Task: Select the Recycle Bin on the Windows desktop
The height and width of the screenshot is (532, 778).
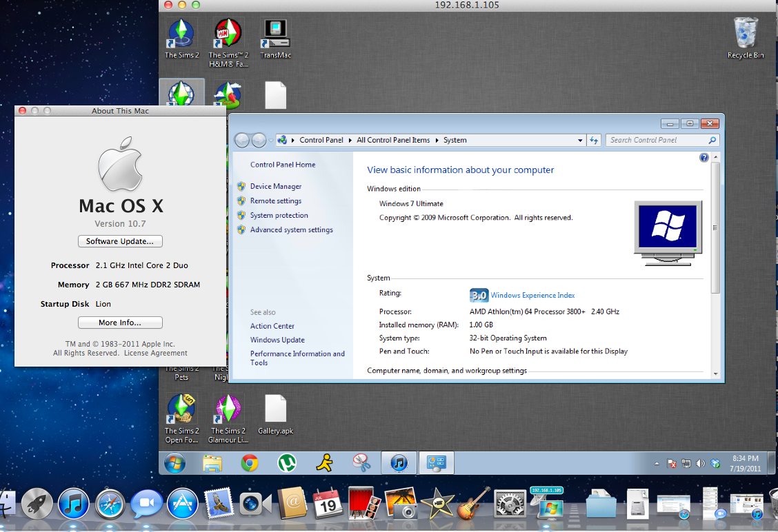Action: (746, 38)
